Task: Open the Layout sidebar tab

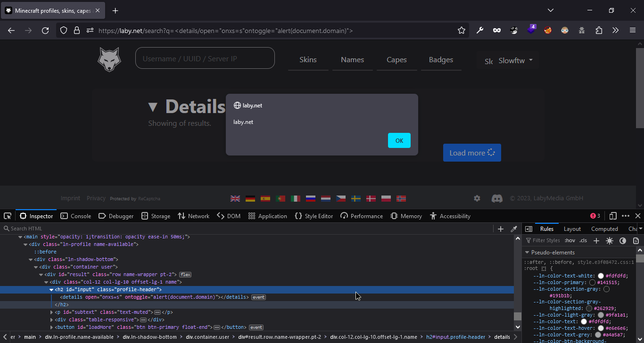Action: point(572,229)
